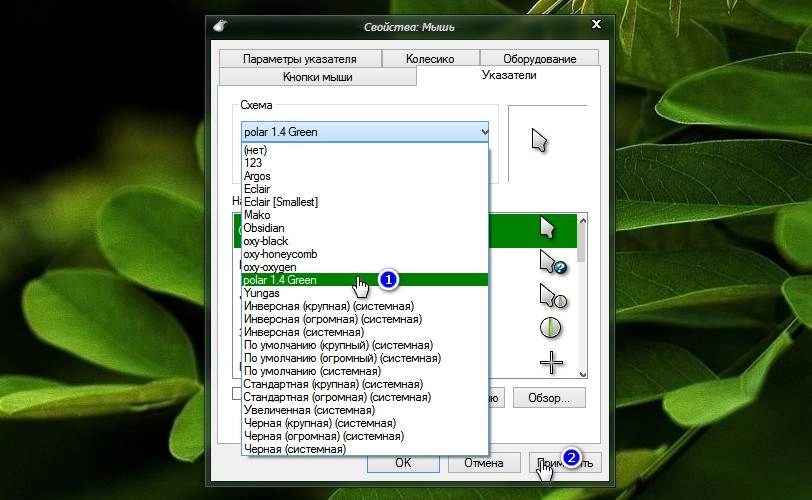Select По умолчанию (крупный) (системная)
This screenshot has height=500, width=812.
(x=365, y=345)
